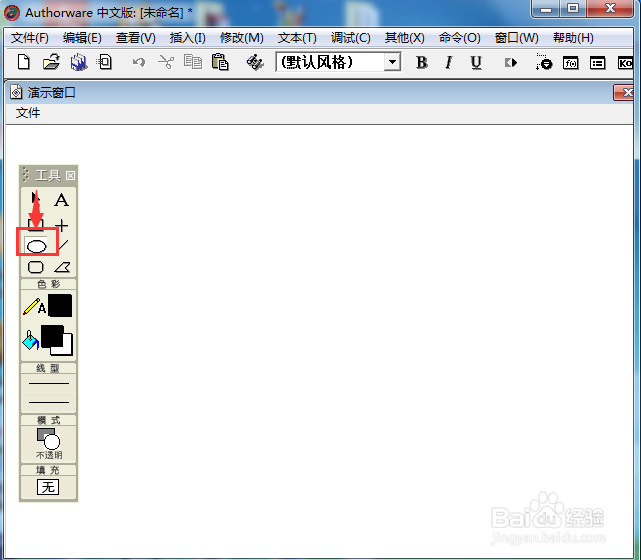Open the Functions window icon

pos(571,63)
